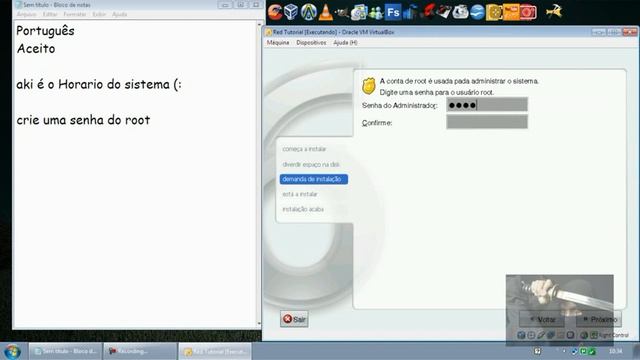Click the Próximo button in installer

[x=599, y=319]
